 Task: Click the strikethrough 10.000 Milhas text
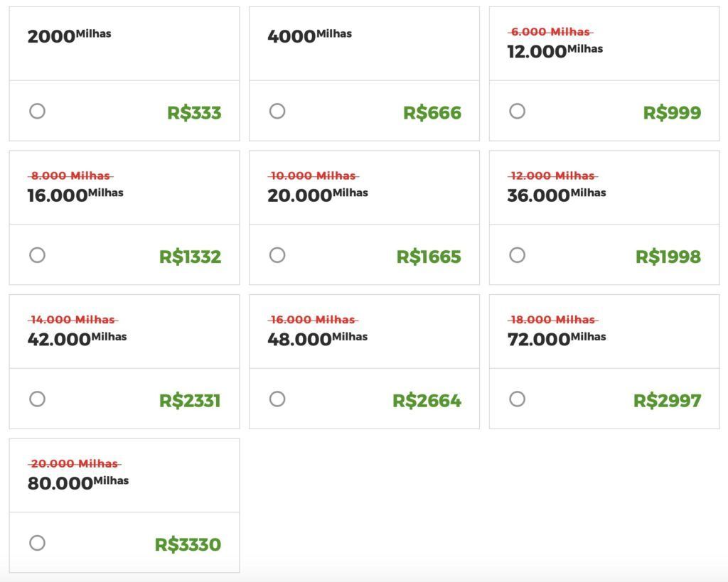(314, 176)
